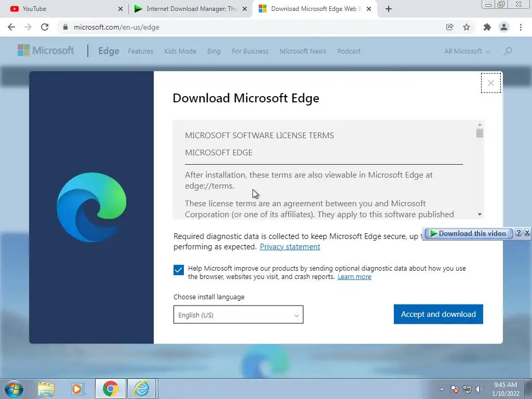Viewport: 532px width, 399px height.
Task: Select the Download Microsoft Edge tab
Action: [x=314, y=9]
